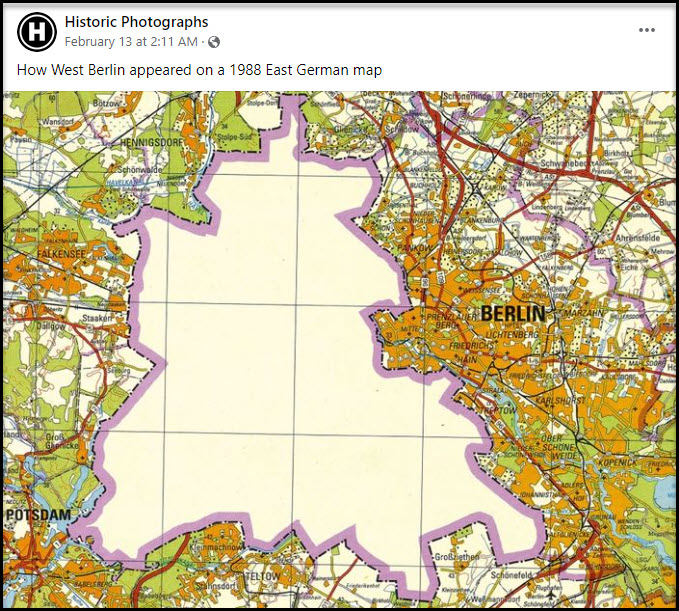Screen dimensions: 679x611
Task: Open the Historic Photographs page name link
Action: (x=136, y=22)
